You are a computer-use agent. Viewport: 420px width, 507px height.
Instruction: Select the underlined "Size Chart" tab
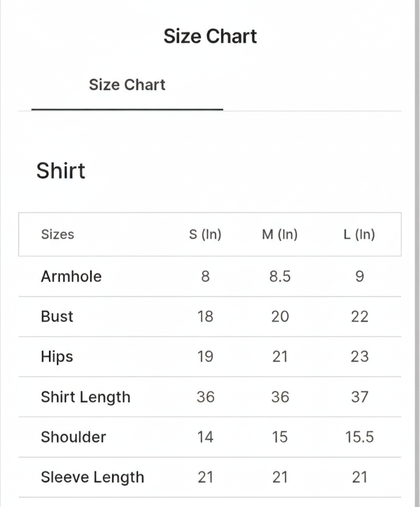(x=127, y=85)
